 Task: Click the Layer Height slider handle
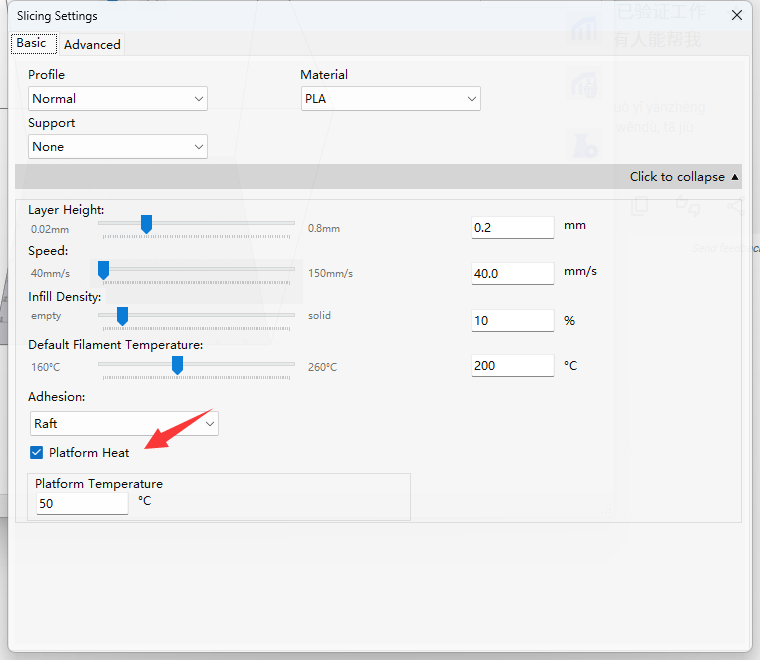pos(146,224)
